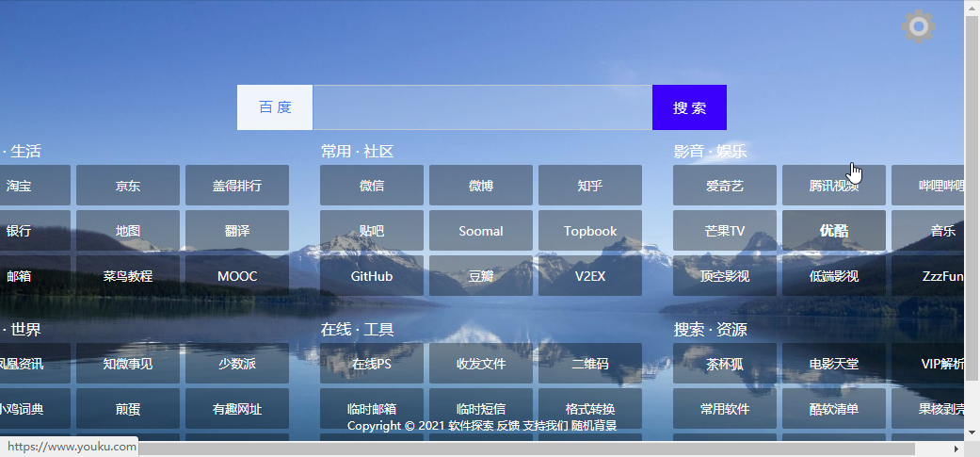Screen dimensions: 980x457
Task: Open the V2EX shortcut
Action: 590,276
